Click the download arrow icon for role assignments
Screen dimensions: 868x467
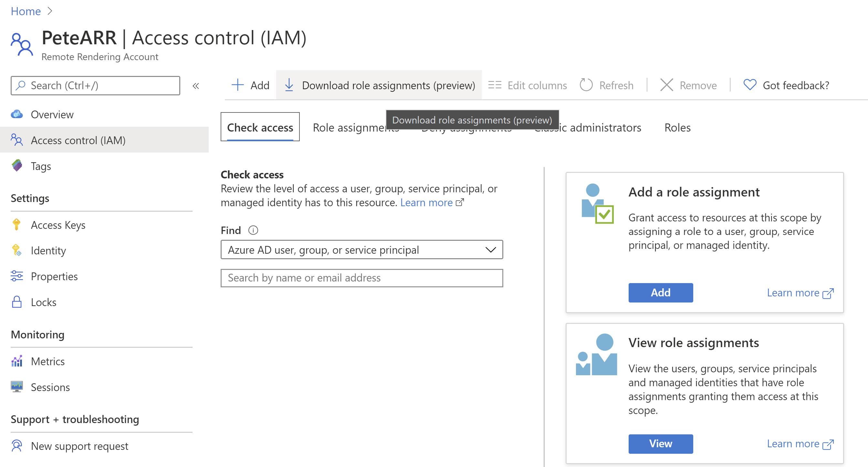point(289,85)
